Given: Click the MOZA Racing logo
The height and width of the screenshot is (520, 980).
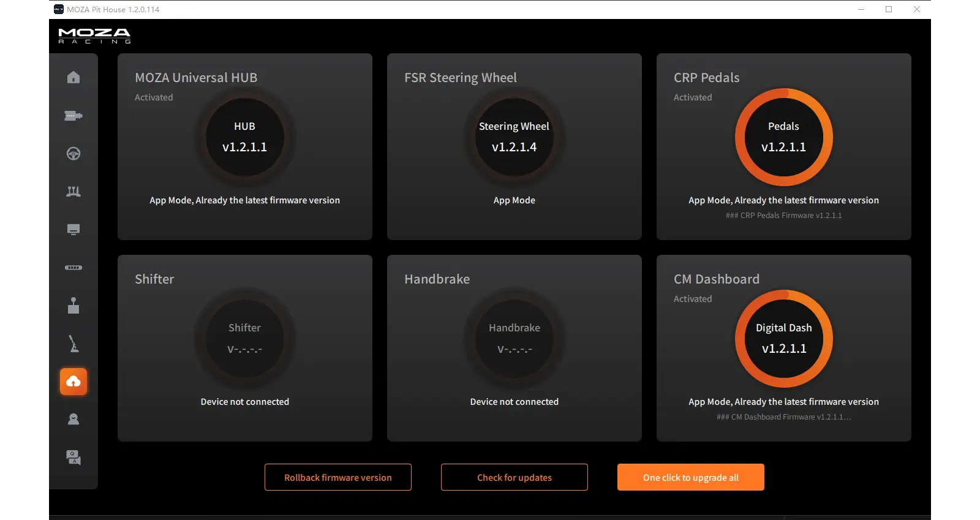Looking at the screenshot, I should click(94, 36).
